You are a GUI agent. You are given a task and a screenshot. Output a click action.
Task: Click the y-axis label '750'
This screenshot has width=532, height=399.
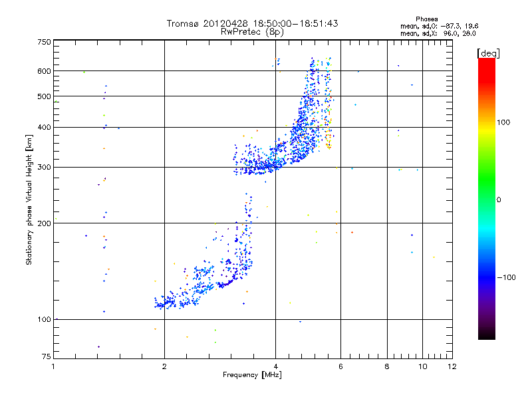tap(44, 42)
